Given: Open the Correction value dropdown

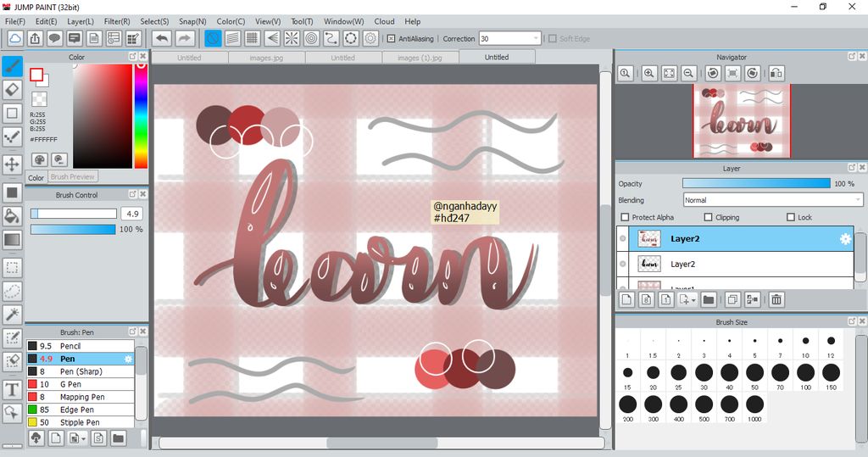Looking at the screenshot, I should point(536,39).
